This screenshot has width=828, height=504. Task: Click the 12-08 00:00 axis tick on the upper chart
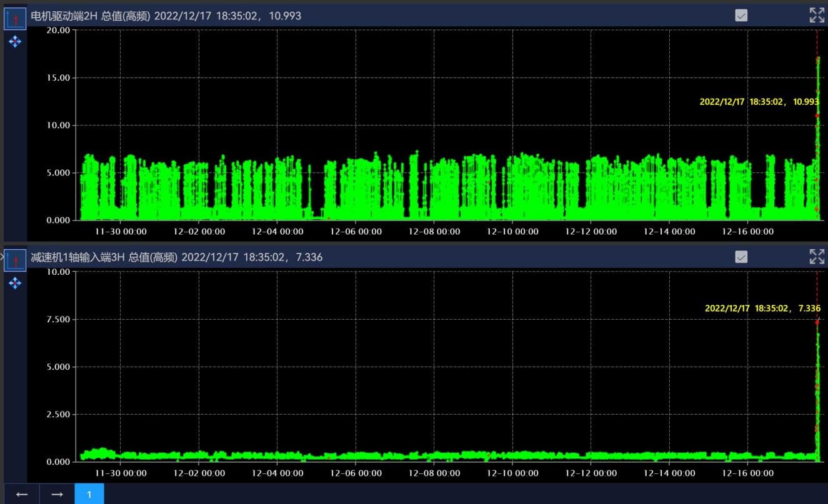click(434, 232)
